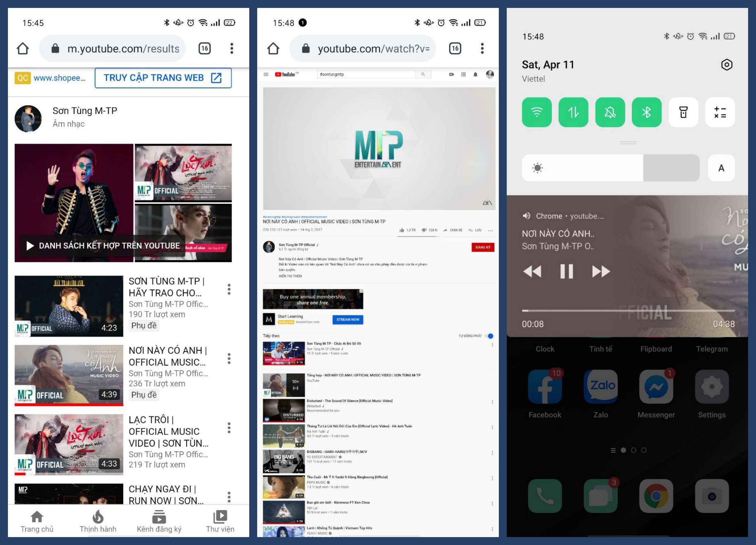Tap the youtube.com/watch address bar
The height and width of the screenshot is (545, 756).
click(x=363, y=49)
